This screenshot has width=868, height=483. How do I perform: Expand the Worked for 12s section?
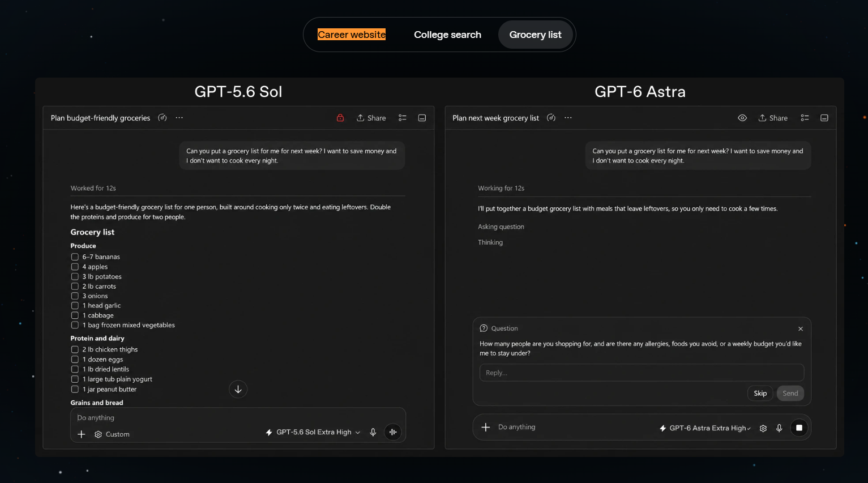[x=93, y=188]
